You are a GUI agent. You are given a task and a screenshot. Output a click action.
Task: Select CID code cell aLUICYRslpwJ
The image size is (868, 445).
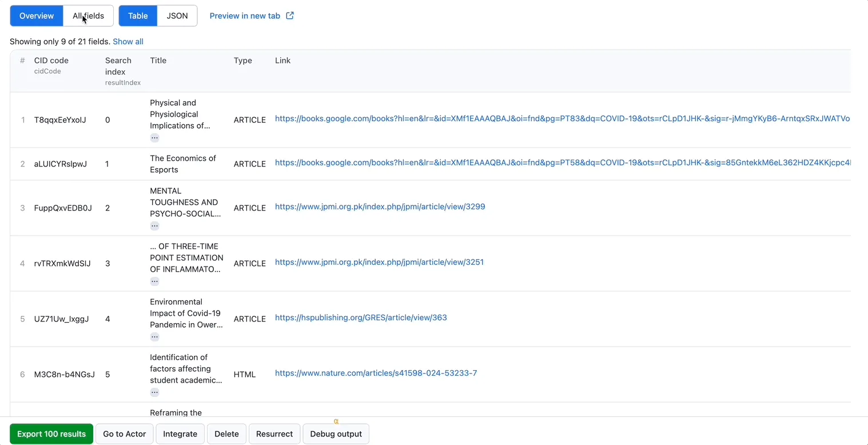coord(61,164)
